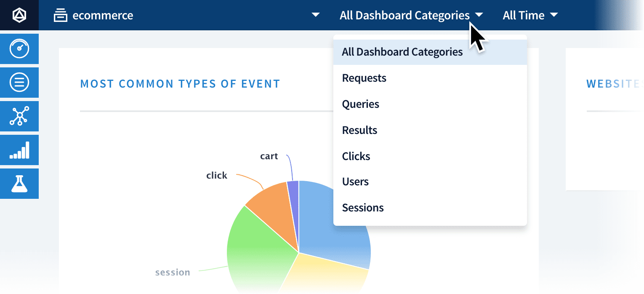The height and width of the screenshot is (294, 644).
Task: Select "Requests" from the category menu
Action: click(364, 78)
